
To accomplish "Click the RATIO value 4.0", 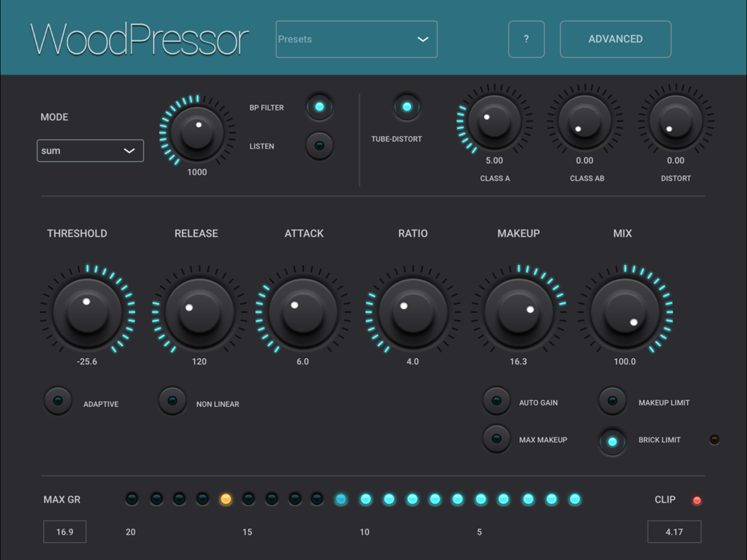I will coord(412,361).
